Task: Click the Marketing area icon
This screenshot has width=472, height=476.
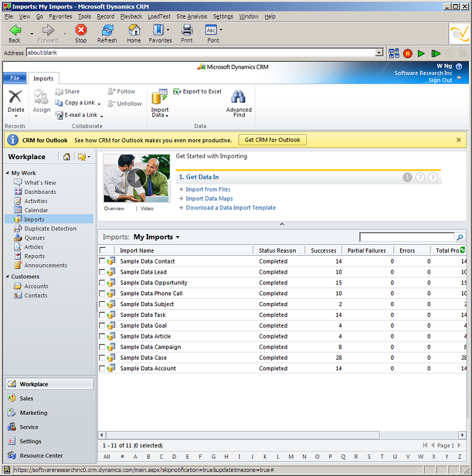Action: coord(12,412)
